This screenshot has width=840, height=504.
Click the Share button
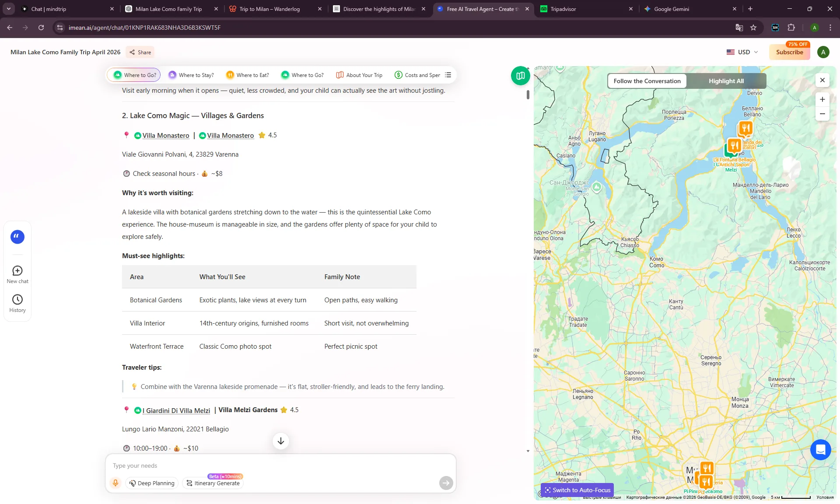click(140, 52)
